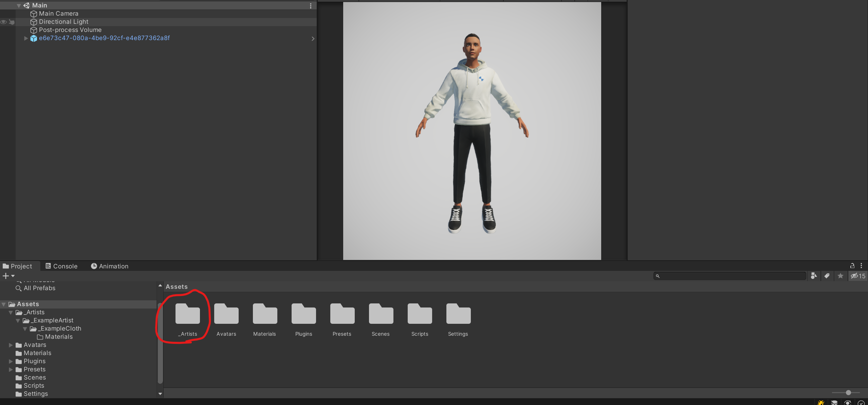This screenshot has height=405, width=868.
Task: Open Main scene three-dot context menu
Action: tap(311, 6)
